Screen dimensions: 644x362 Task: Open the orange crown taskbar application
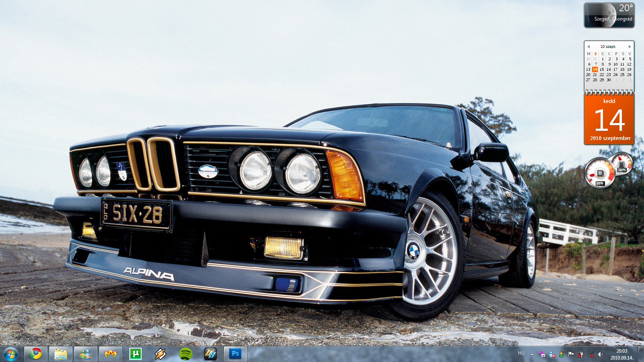coord(111,354)
